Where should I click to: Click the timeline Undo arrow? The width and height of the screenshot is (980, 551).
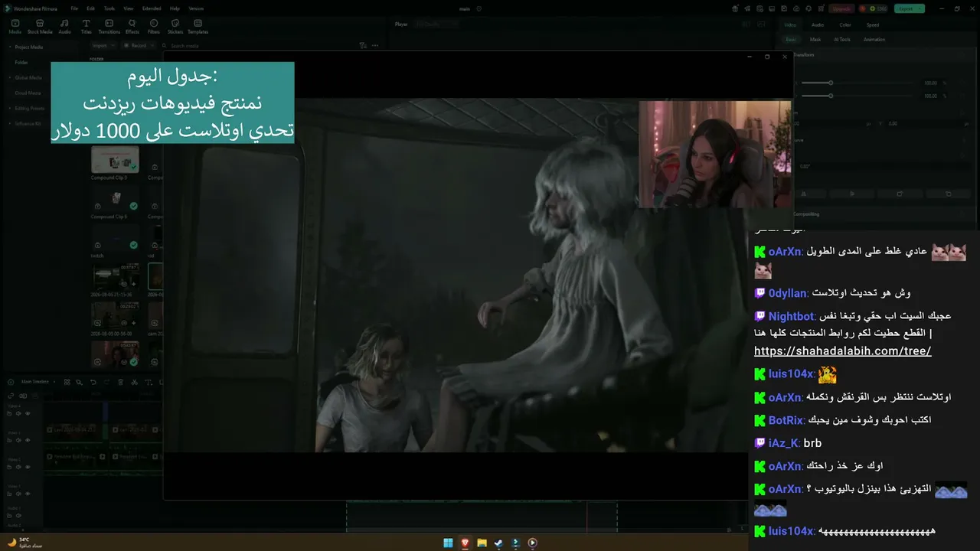93,382
